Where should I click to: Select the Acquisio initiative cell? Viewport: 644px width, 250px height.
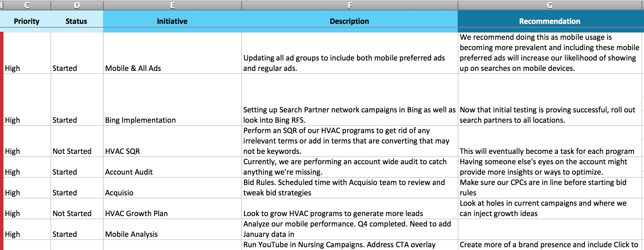(172, 188)
